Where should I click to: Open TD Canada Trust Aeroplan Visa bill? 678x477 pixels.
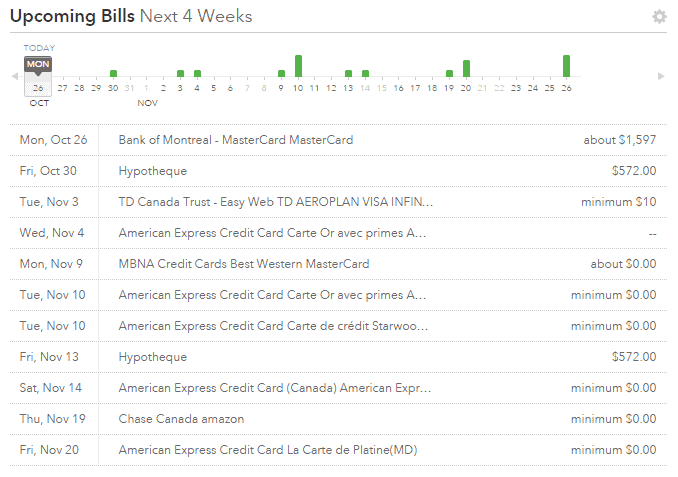pyautogui.click(x=276, y=202)
